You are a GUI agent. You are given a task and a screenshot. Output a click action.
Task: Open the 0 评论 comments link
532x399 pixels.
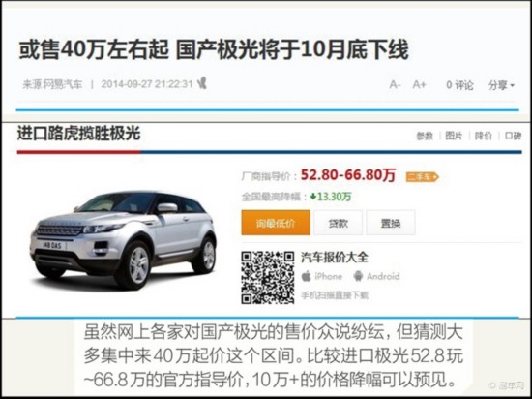tap(459, 85)
